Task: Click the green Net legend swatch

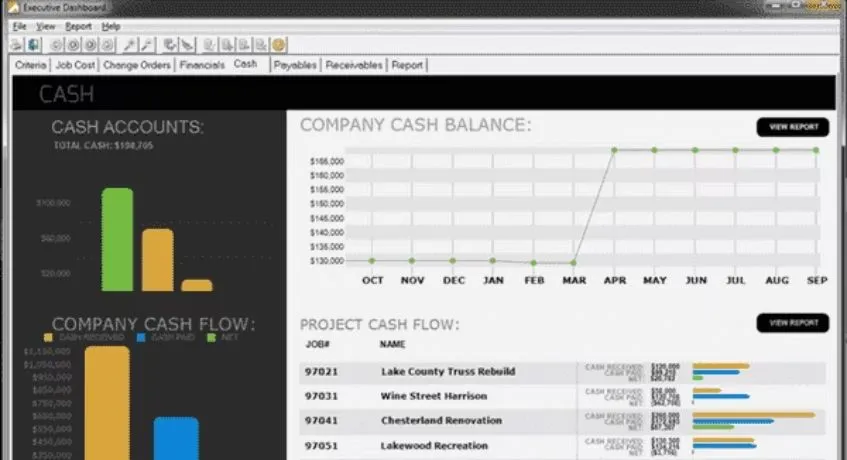Action: 212,337
